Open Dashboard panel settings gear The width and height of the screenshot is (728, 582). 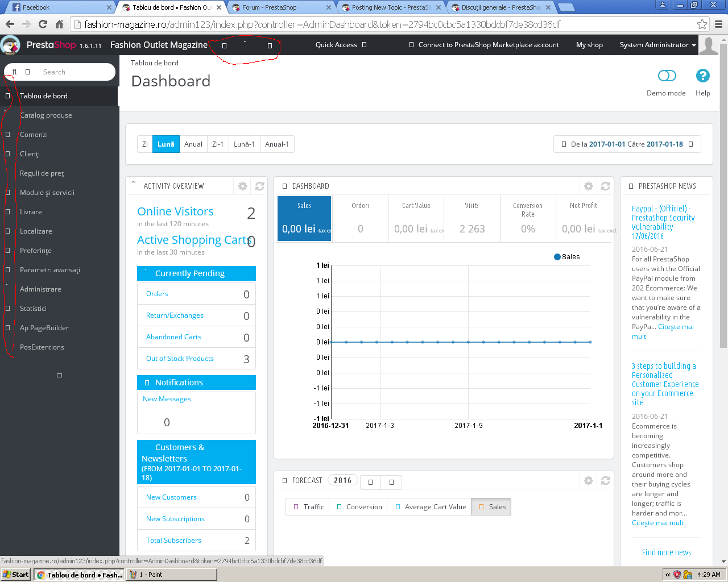point(589,186)
